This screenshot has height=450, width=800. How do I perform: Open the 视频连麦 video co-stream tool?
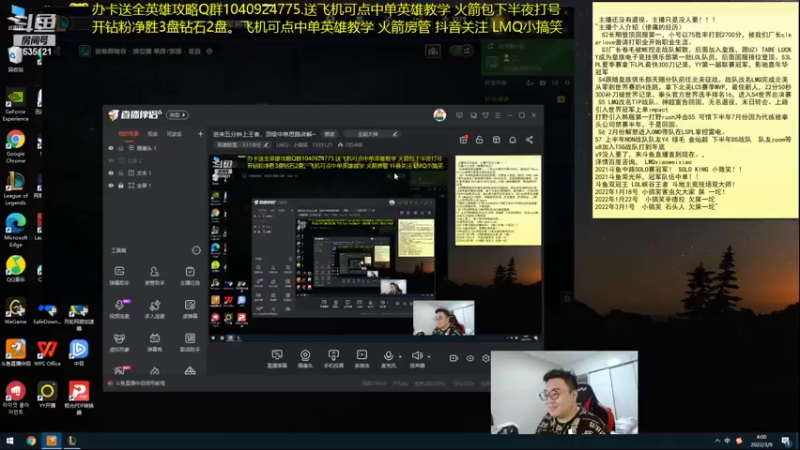pyautogui.click(x=119, y=309)
